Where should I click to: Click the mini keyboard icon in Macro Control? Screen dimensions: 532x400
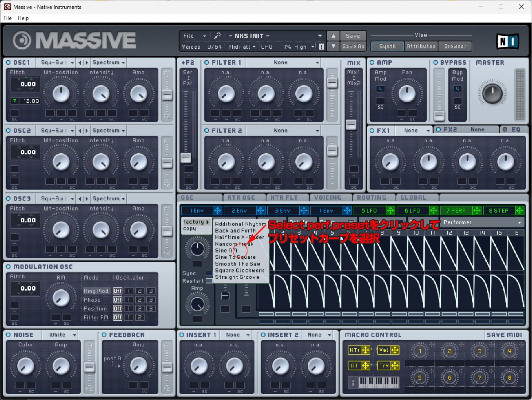coord(374,382)
